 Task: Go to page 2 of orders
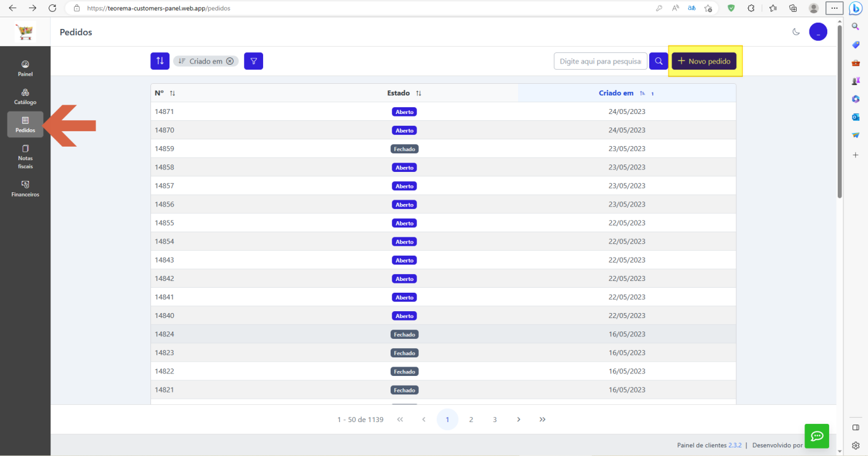471,419
